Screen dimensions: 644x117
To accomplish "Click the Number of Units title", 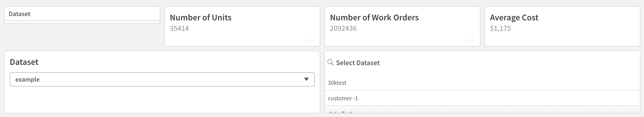I will click(201, 18).
